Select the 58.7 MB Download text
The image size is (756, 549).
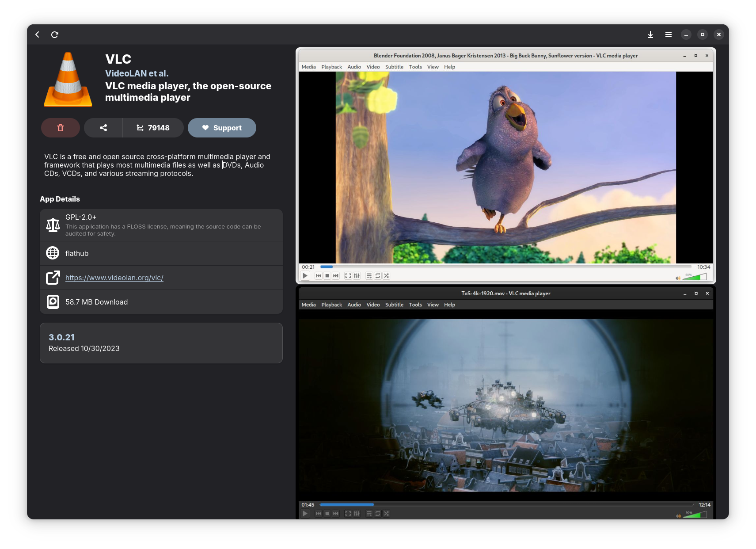point(97,302)
